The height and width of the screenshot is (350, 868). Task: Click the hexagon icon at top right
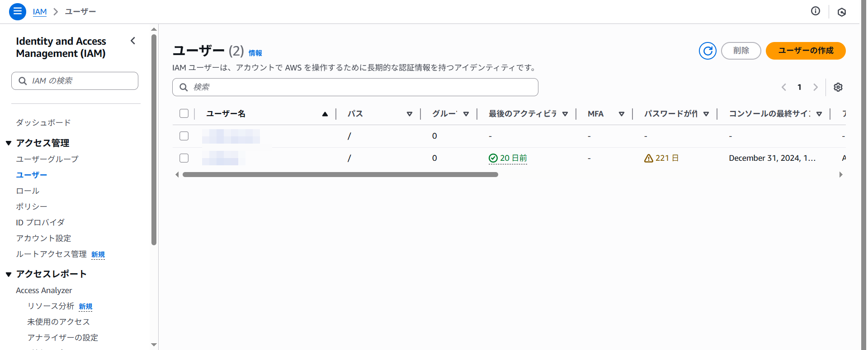point(841,12)
